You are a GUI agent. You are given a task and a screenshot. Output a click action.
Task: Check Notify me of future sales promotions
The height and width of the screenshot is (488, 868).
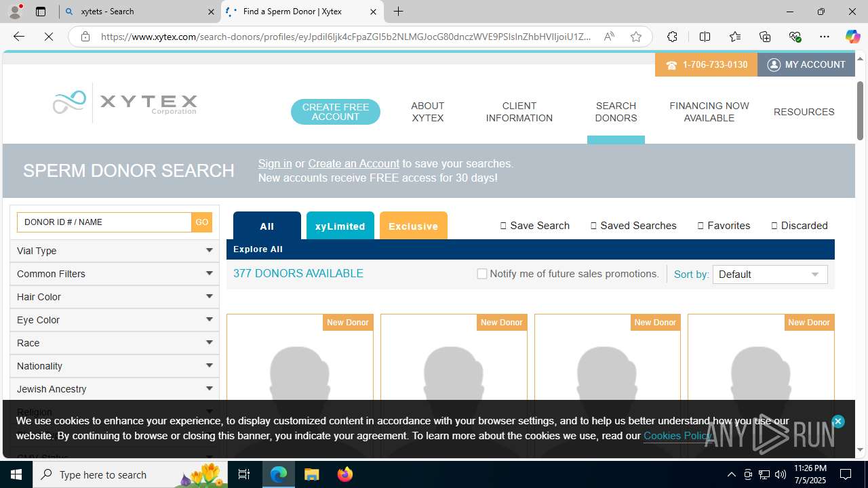482,274
